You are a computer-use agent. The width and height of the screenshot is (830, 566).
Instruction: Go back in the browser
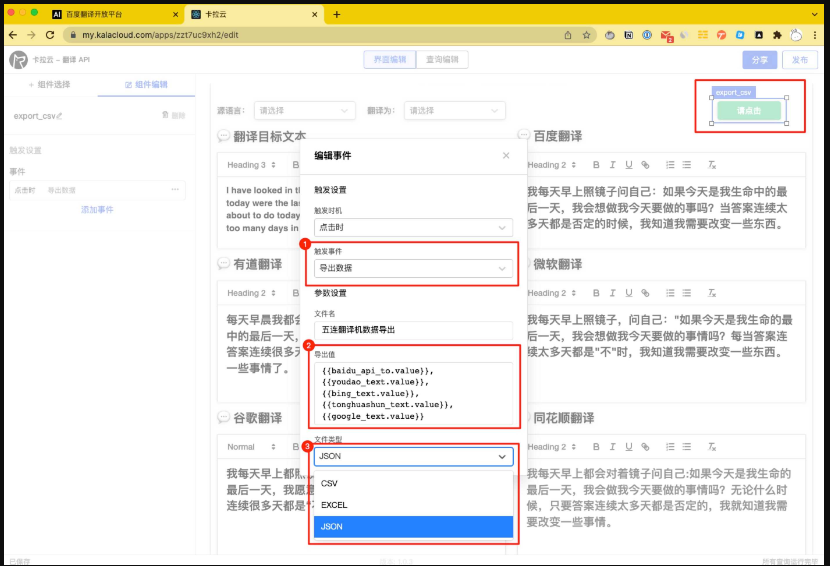pyautogui.click(x=13, y=35)
